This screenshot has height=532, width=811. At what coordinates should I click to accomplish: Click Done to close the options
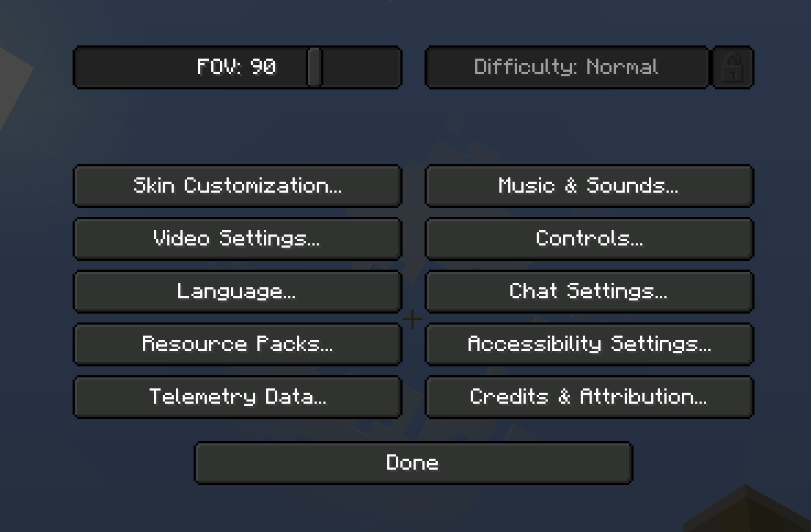414,462
